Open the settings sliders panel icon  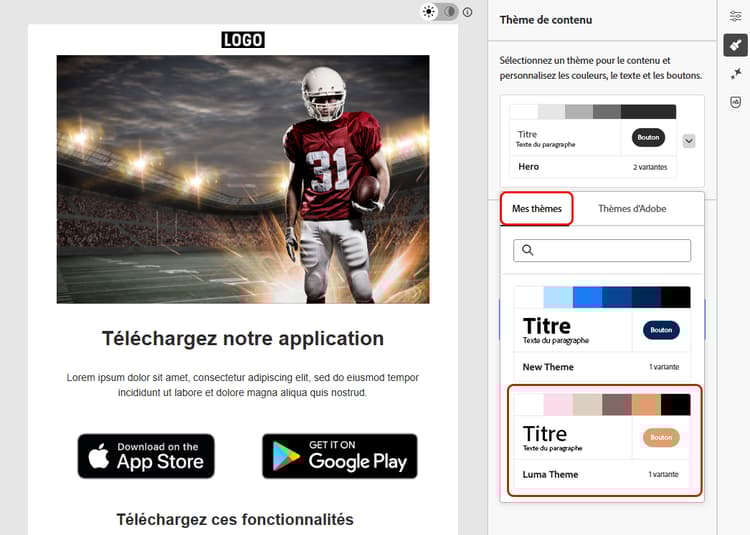coord(735,16)
